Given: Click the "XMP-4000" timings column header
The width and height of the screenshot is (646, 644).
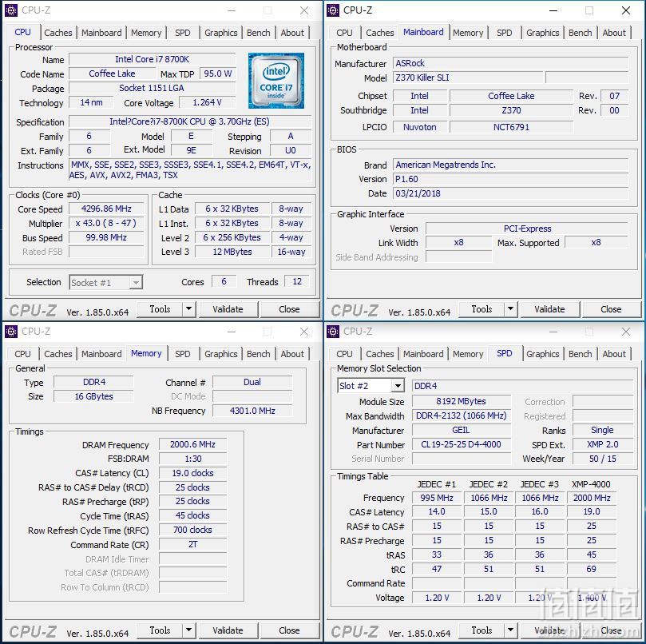Looking at the screenshot, I should pyautogui.click(x=591, y=484).
